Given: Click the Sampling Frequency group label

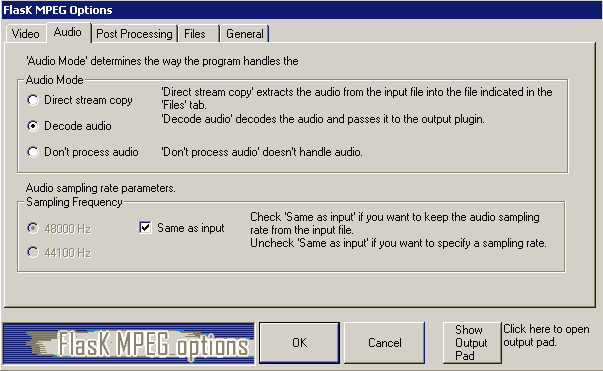Looking at the screenshot, I should pyautogui.click(x=74, y=202).
